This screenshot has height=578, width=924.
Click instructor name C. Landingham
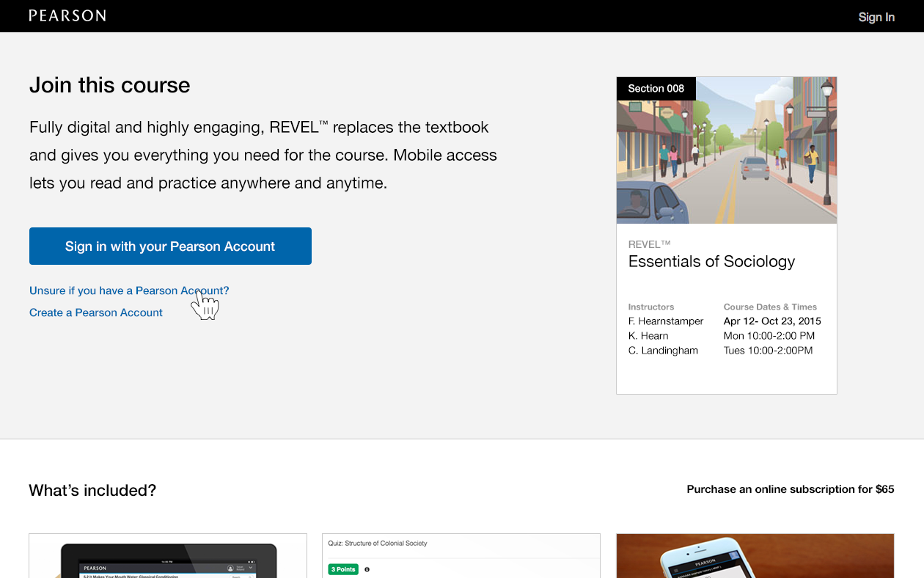[x=663, y=351]
